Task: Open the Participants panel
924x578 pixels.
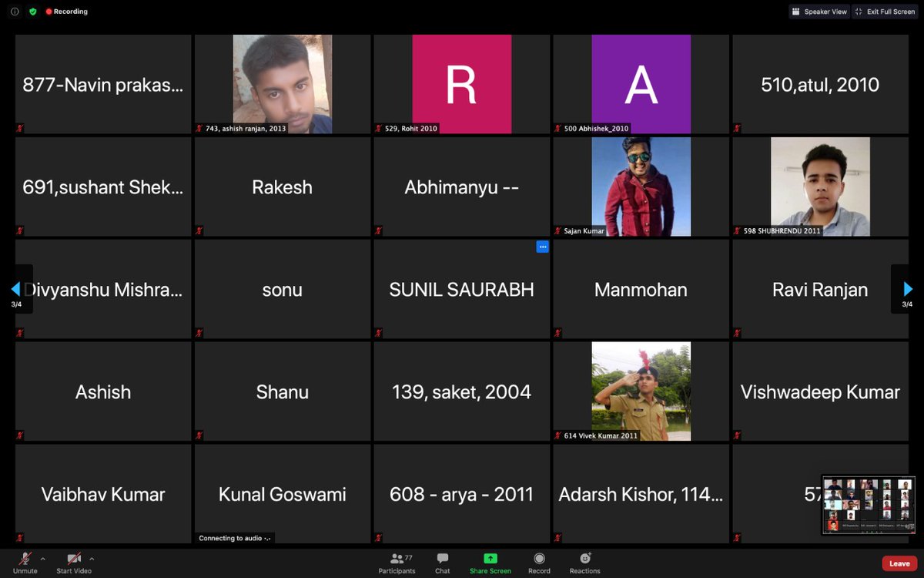Action: click(x=397, y=563)
